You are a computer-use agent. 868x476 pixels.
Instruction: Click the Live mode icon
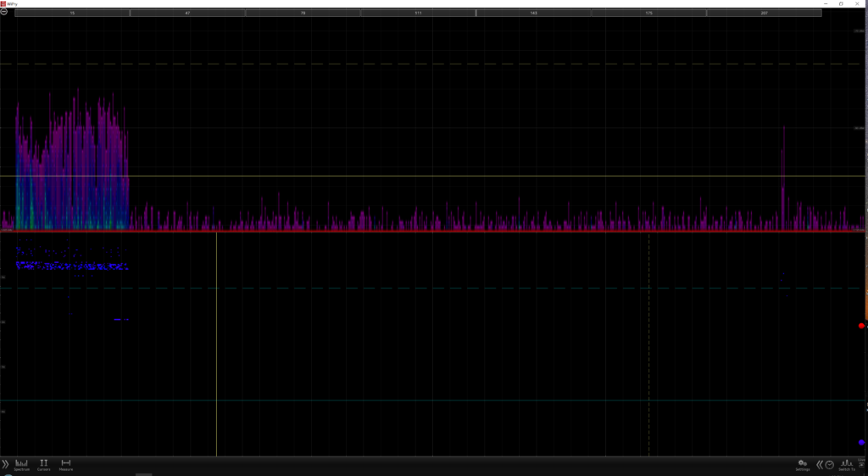pyautogui.click(x=861, y=462)
